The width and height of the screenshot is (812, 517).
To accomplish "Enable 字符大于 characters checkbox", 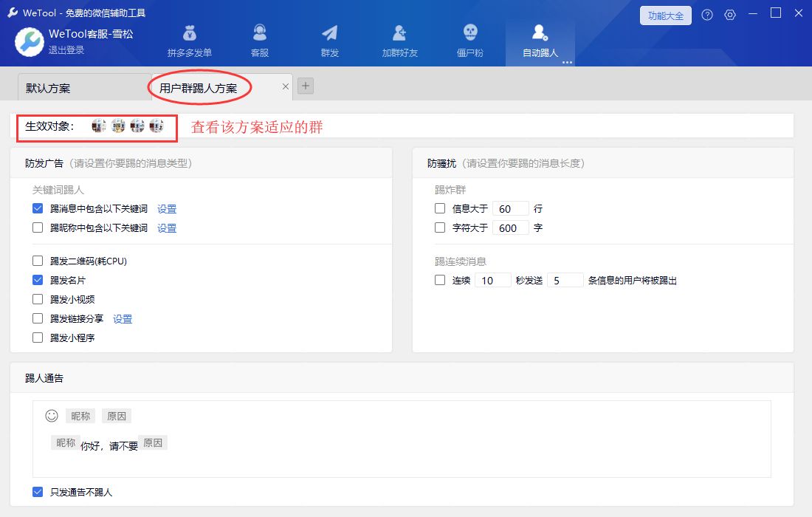I will 440,227.
